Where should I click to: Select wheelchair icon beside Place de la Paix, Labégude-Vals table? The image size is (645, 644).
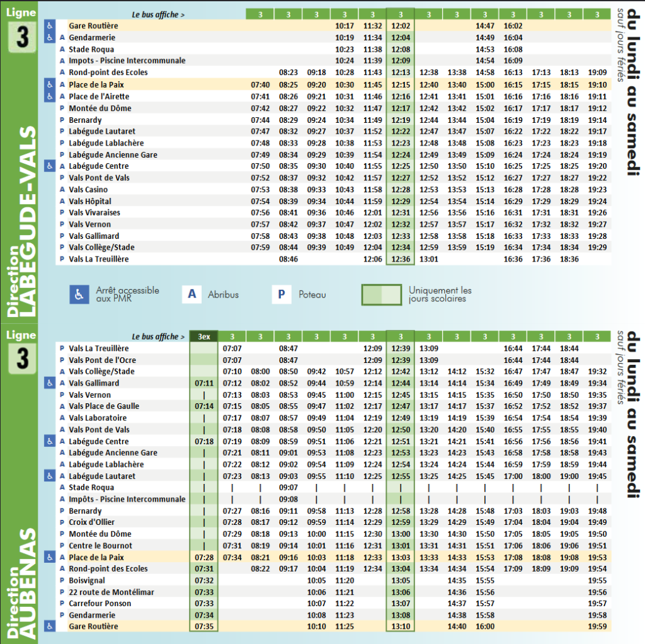pyautogui.click(x=50, y=85)
